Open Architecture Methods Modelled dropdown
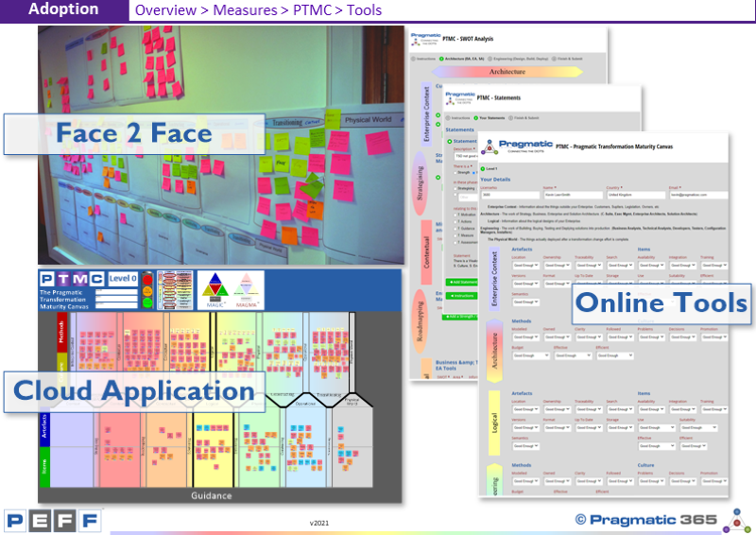The image size is (756, 535). click(525, 337)
